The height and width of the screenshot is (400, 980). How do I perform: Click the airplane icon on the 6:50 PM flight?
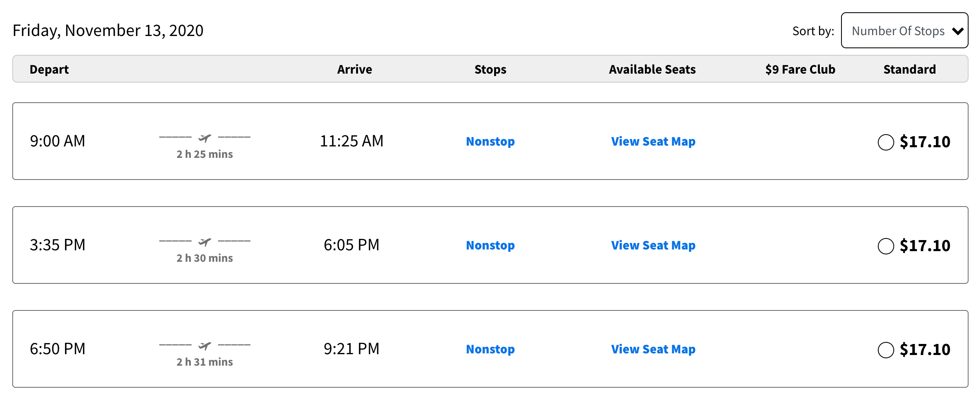(x=205, y=345)
